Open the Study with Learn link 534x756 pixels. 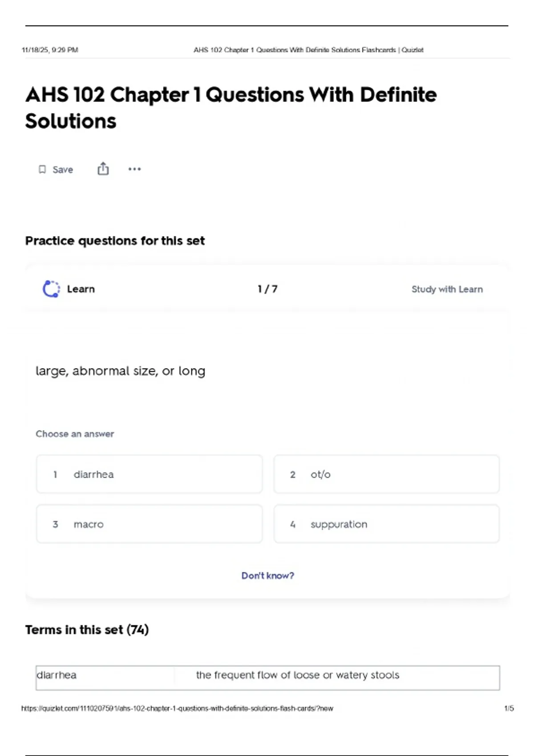[447, 290]
